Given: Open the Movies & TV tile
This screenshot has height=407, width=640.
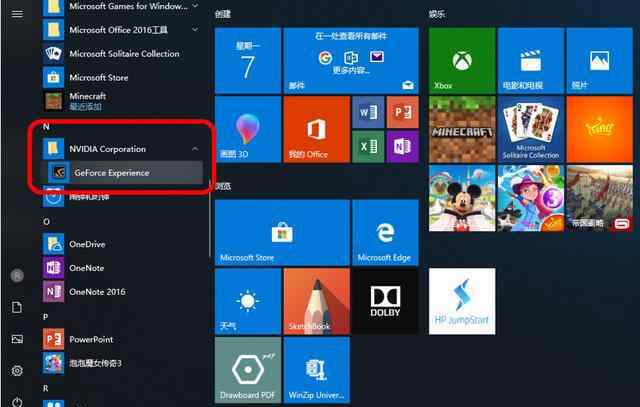Looking at the screenshot, I should pyautogui.click(x=531, y=61).
